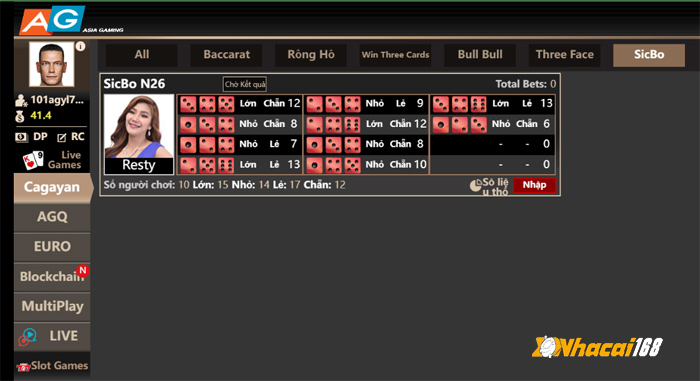
Task: Open the EURO hall
Action: click(x=52, y=247)
